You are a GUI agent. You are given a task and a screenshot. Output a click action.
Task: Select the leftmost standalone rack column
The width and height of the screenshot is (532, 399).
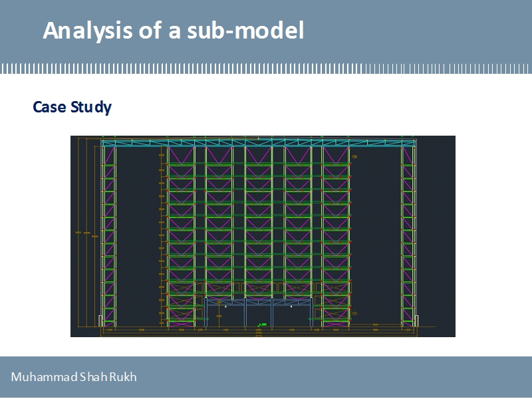click(x=108, y=233)
